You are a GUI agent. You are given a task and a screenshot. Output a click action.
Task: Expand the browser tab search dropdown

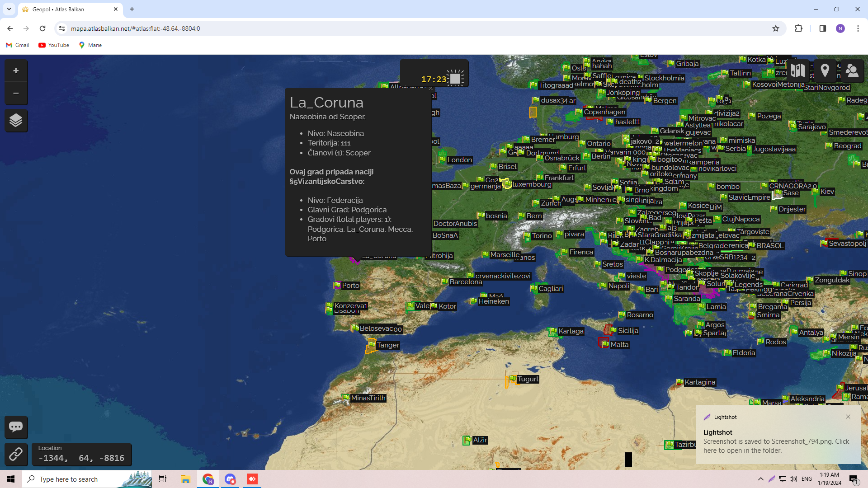tap(9, 9)
